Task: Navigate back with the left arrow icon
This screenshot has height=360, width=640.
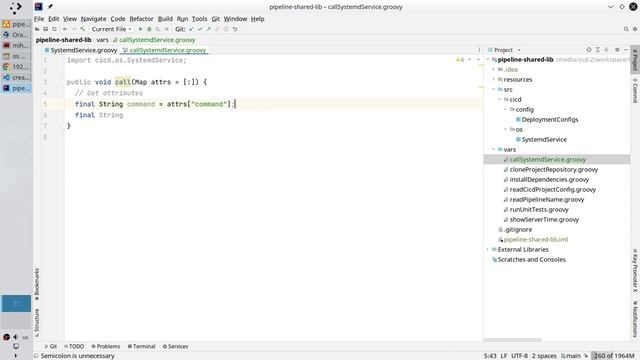Action: pos(65,29)
